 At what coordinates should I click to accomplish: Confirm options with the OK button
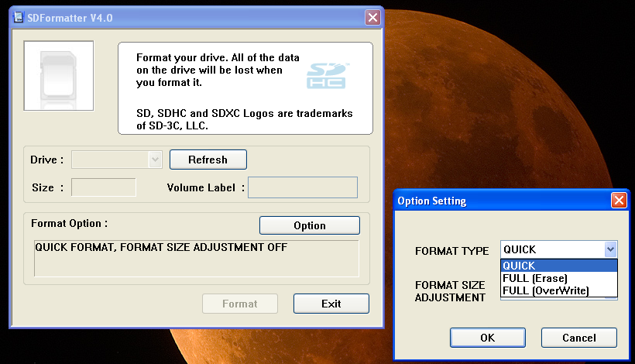coord(488,338)
